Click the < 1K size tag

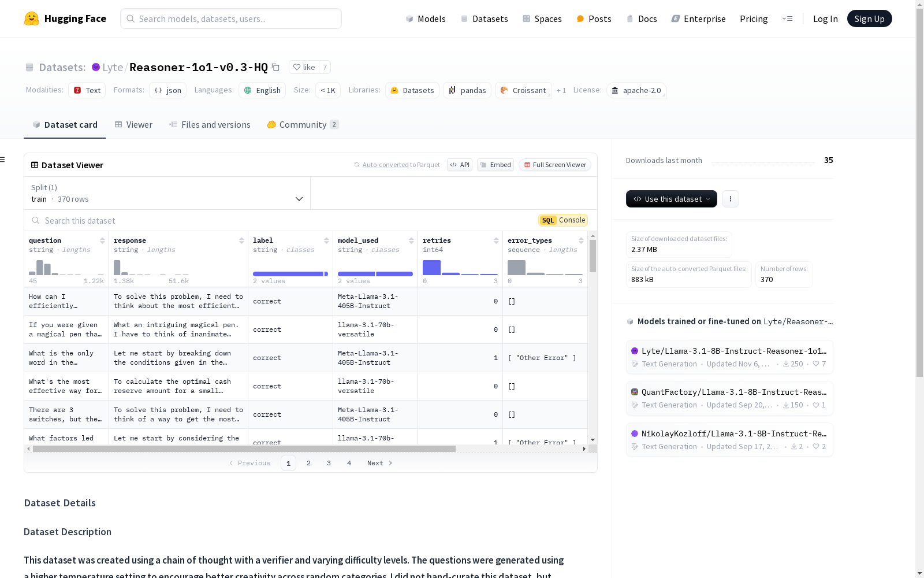point(328,90)
